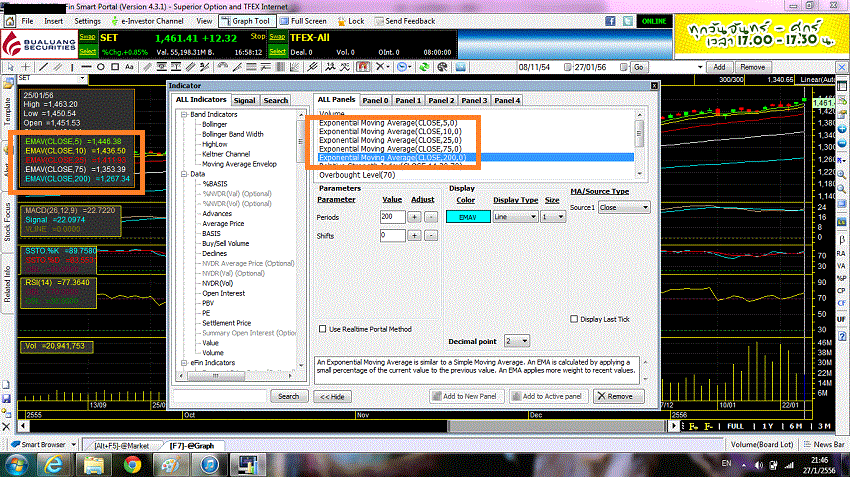Click the CP icon on right sidebar

point(842,291)
